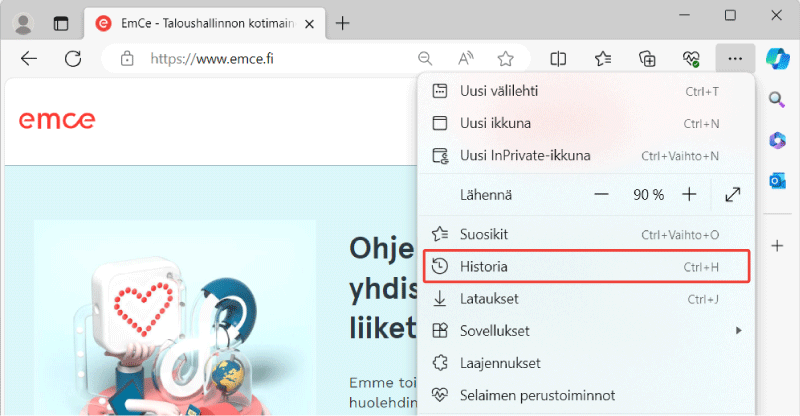This screenshot has height=416, width=800.
Task: Expand Sovellukset submenu
Action: tap(586, 331)
